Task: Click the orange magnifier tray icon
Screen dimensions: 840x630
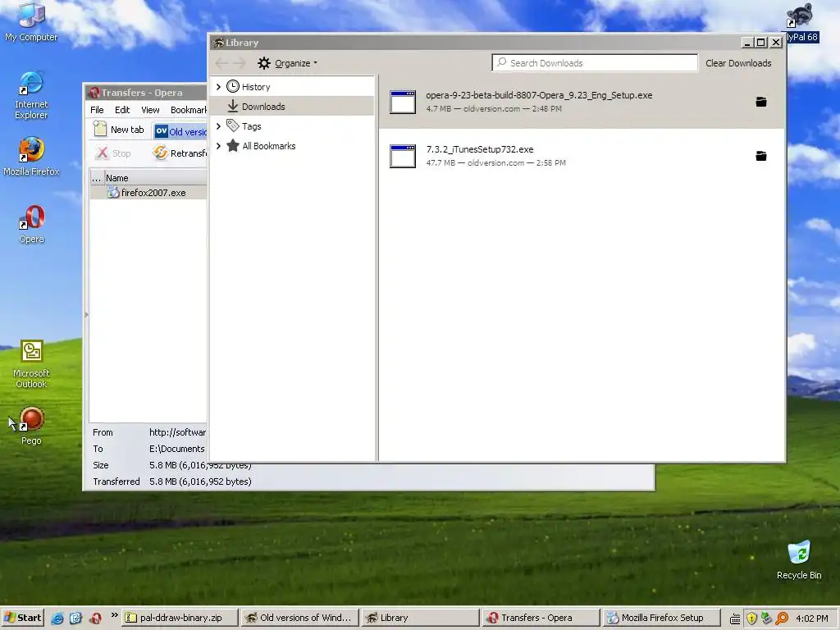Action: [x=782, y=619]
